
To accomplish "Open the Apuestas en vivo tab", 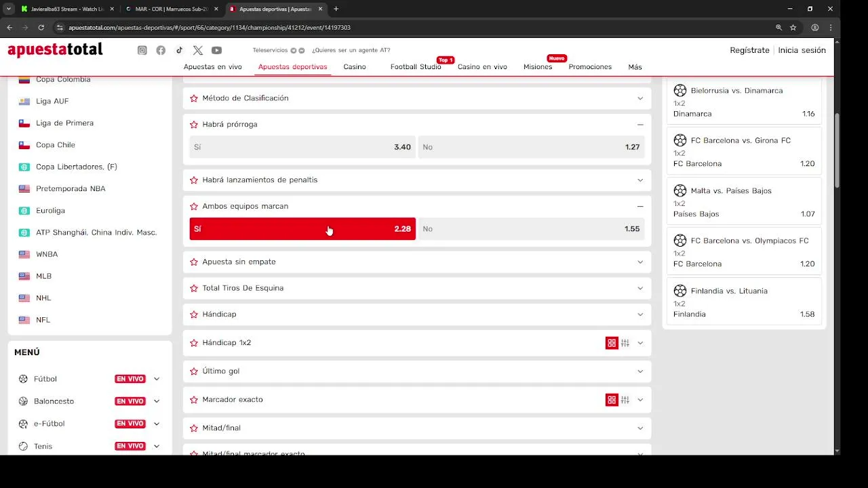I will tap(213, 67).
